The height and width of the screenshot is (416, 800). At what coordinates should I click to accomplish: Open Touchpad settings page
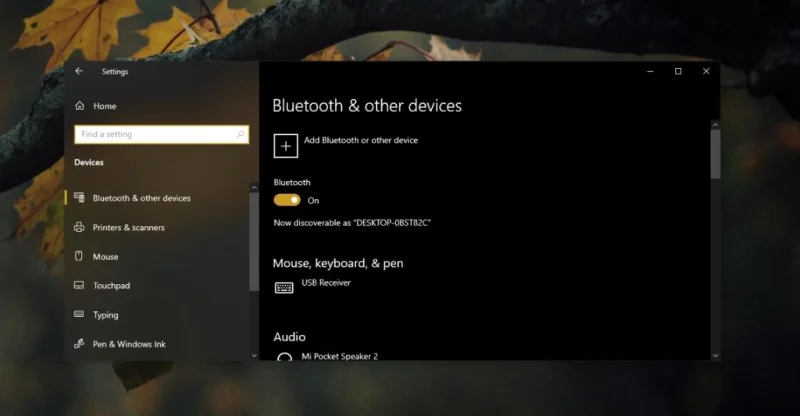click(x=111, y=286)
